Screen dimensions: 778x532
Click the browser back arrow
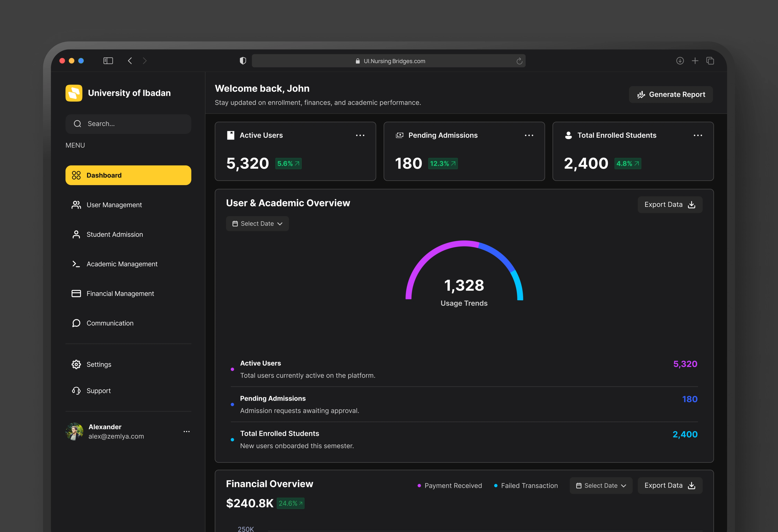(130, 61)
